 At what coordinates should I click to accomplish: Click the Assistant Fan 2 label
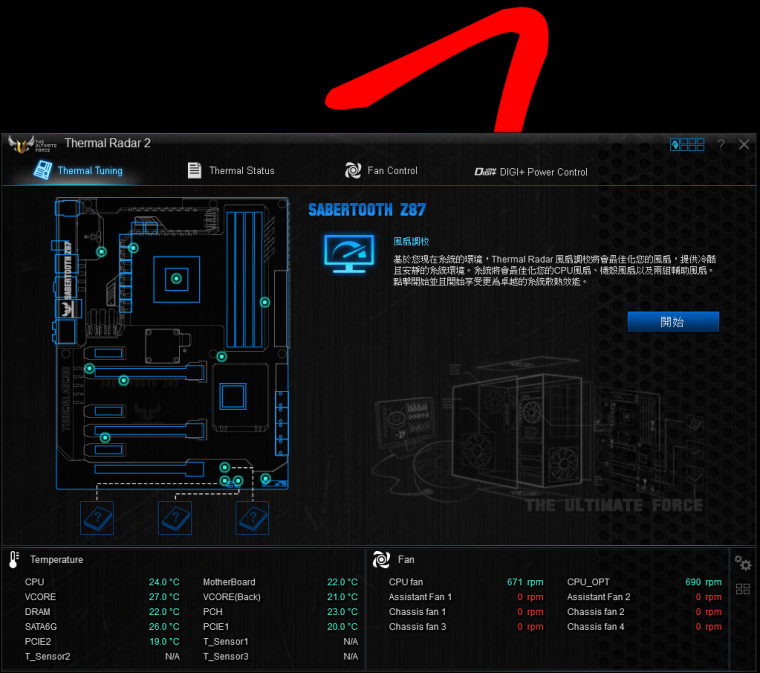(599, 597)
